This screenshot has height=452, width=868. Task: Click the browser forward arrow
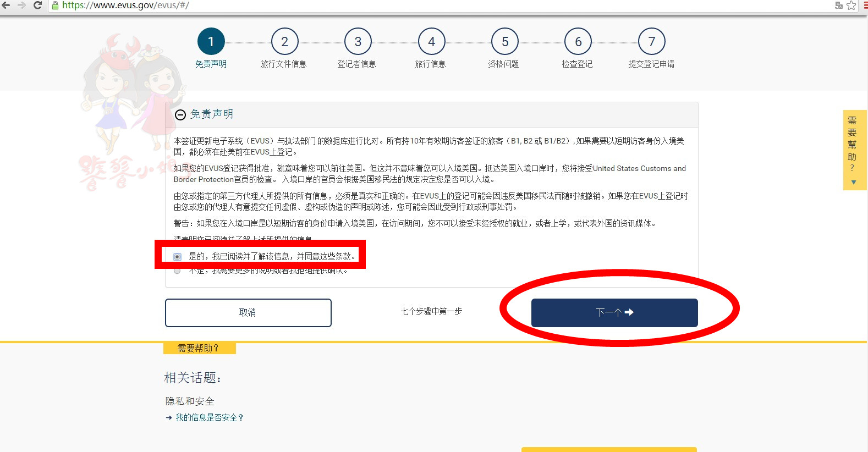click(22, 5)
